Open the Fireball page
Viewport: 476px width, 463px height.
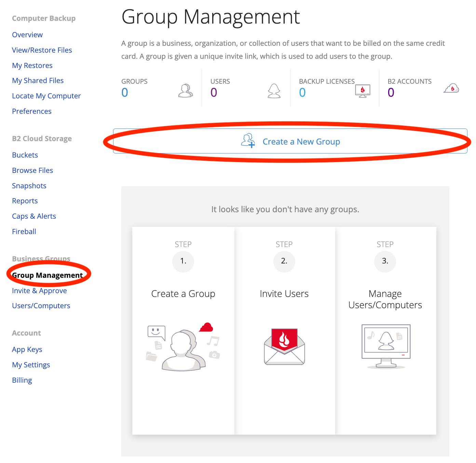pyautogui.click(x=24, y=232)
